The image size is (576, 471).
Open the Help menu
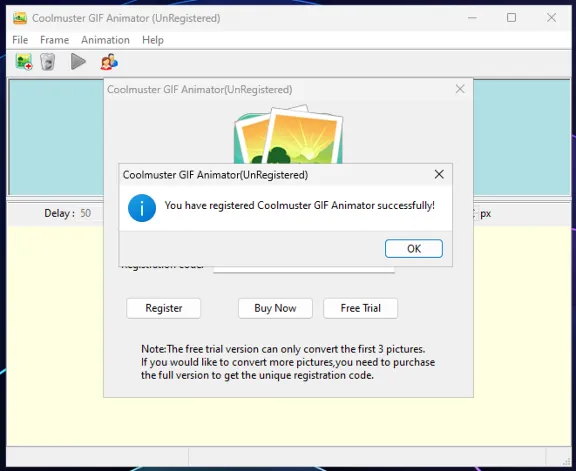point(153,40)
